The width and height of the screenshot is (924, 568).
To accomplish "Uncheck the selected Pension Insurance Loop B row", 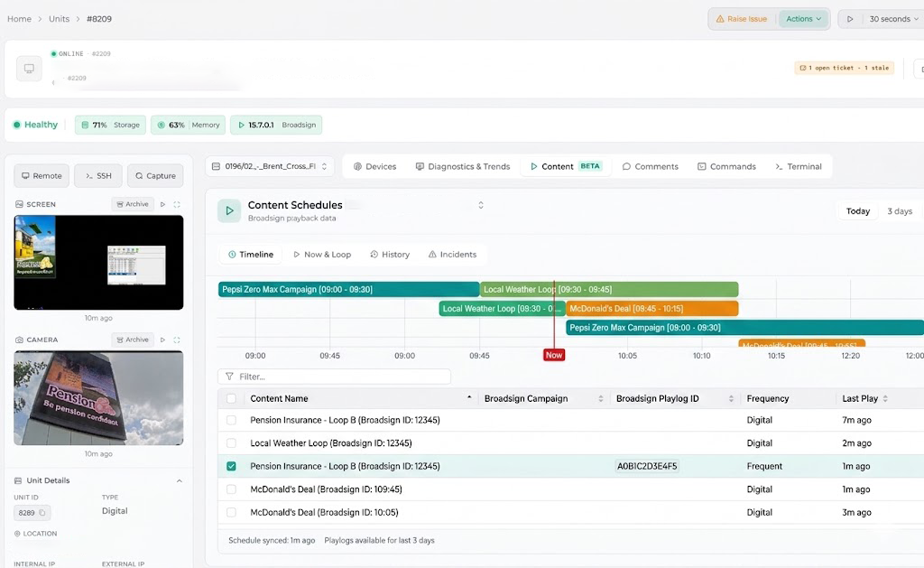I will pyautogui.click(x=231, y=466).
